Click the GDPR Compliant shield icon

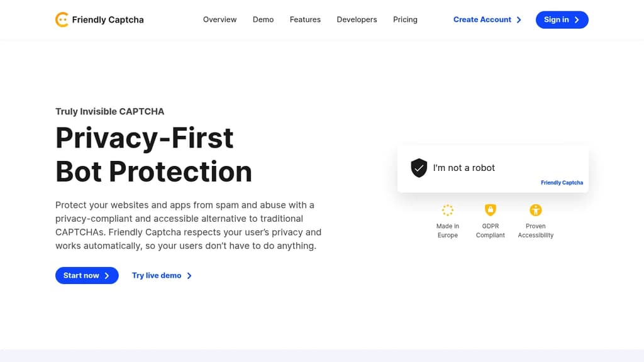(491, 210)
